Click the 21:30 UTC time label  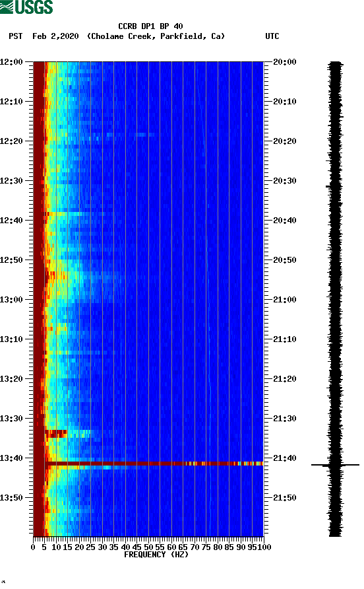coord(284,419)
